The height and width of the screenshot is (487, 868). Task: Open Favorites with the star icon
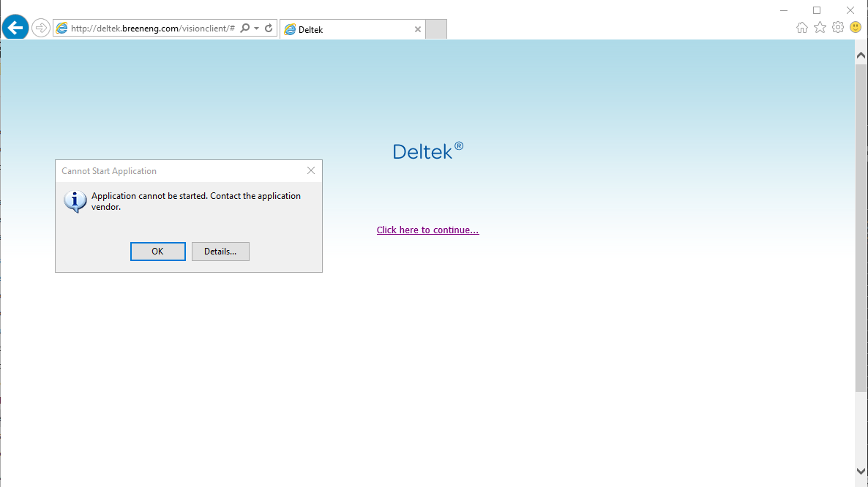point(820,28)
